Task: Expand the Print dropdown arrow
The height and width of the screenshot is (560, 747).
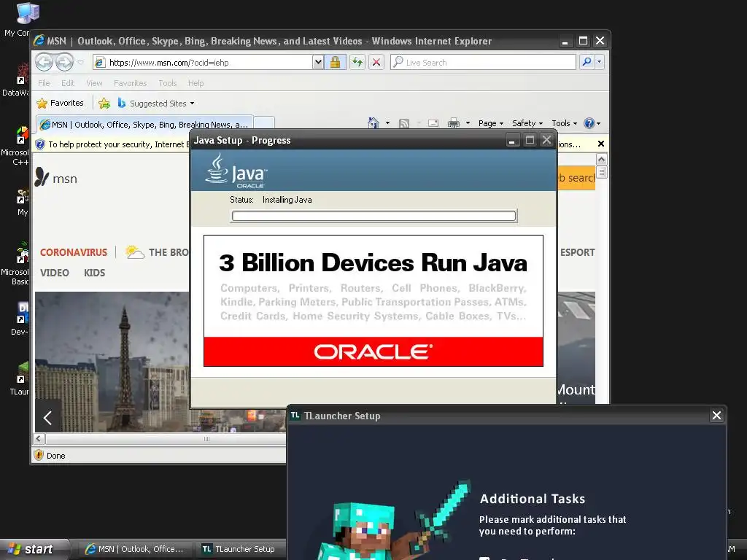Action: [x=468, y=123]
